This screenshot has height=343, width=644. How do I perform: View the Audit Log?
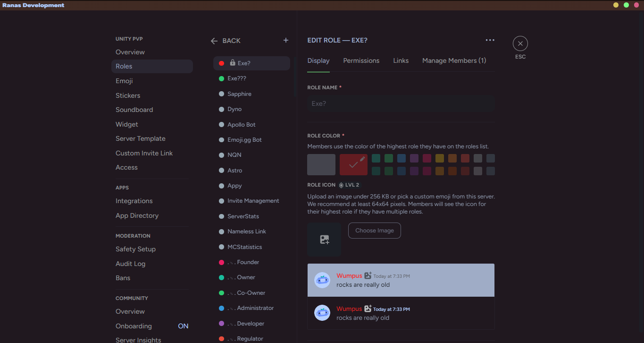click(152, 264)
